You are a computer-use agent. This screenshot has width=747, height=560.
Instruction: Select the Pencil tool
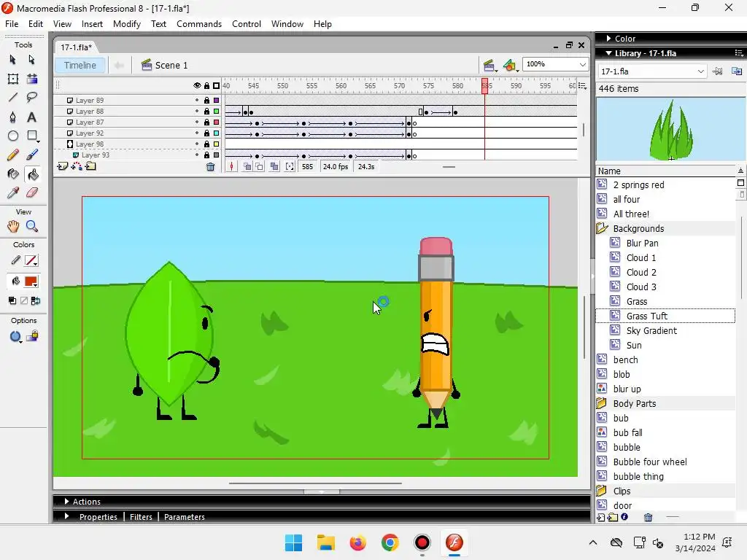pyautogui.click(x=13, y=155)
